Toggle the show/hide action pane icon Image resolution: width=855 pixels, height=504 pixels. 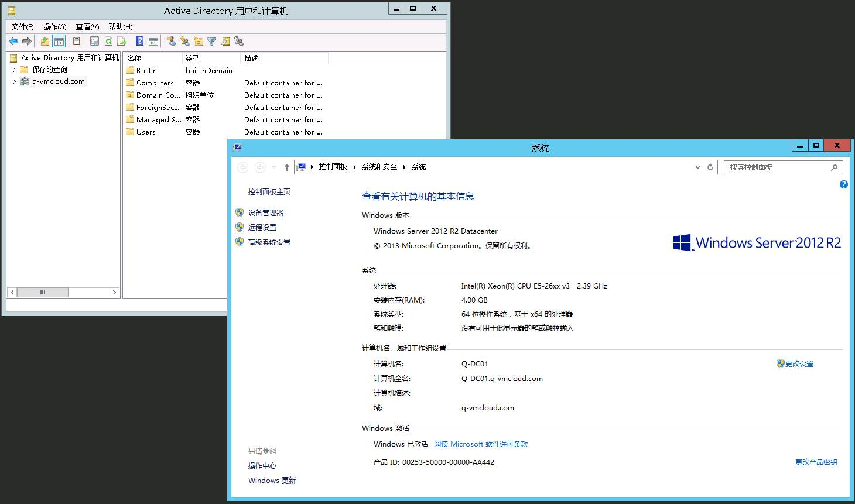point(153,42)
